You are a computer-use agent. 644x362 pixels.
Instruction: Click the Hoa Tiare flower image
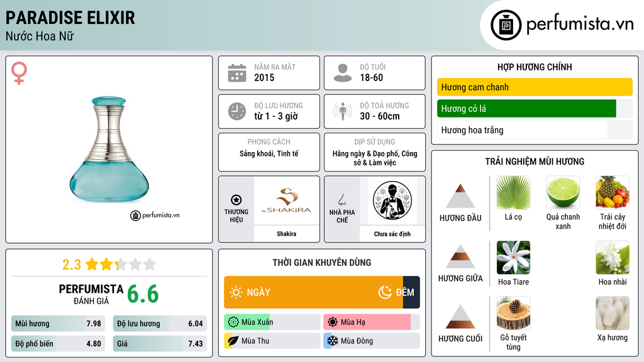[x=513, y=257]
